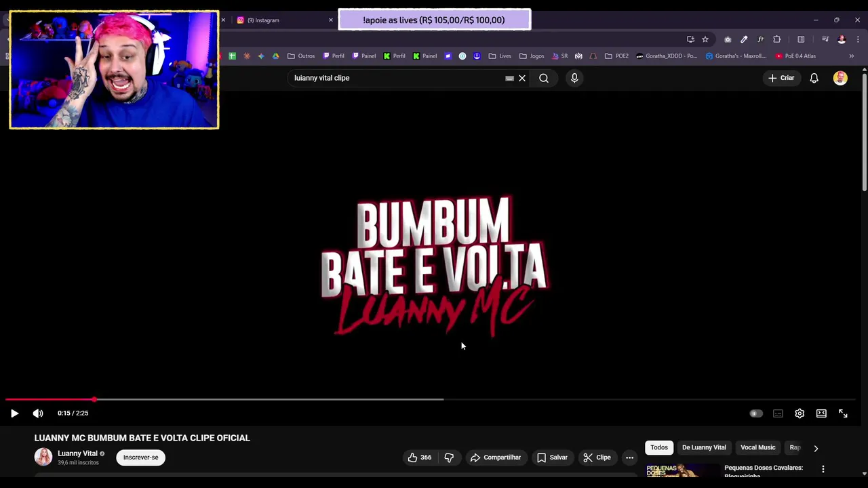Turn on subtitles via the captions icon

point(778,413)
